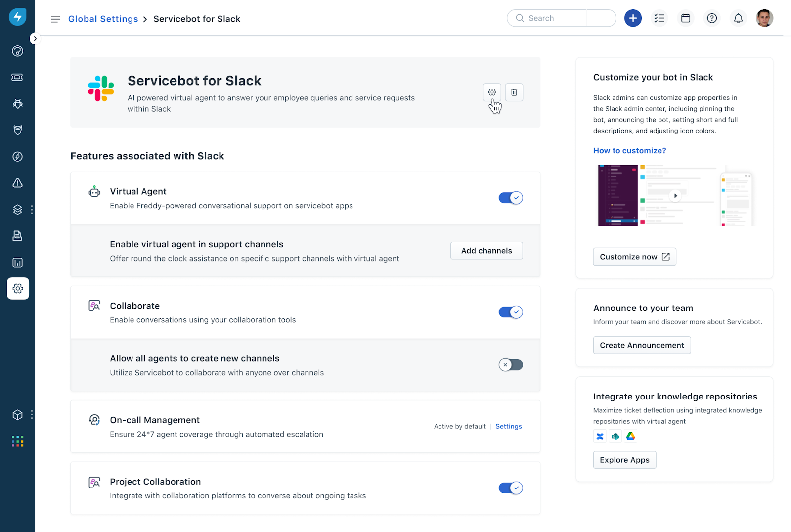Open the notifications bell

coord(738,18)
